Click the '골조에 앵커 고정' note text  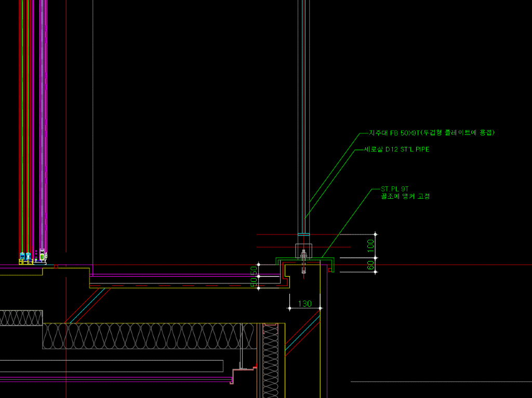click(x=405, y=197)
